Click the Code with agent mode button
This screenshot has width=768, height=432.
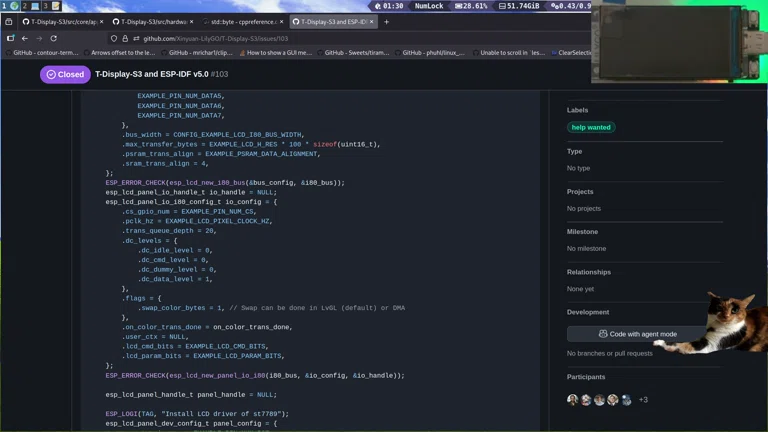click(637, 334)
